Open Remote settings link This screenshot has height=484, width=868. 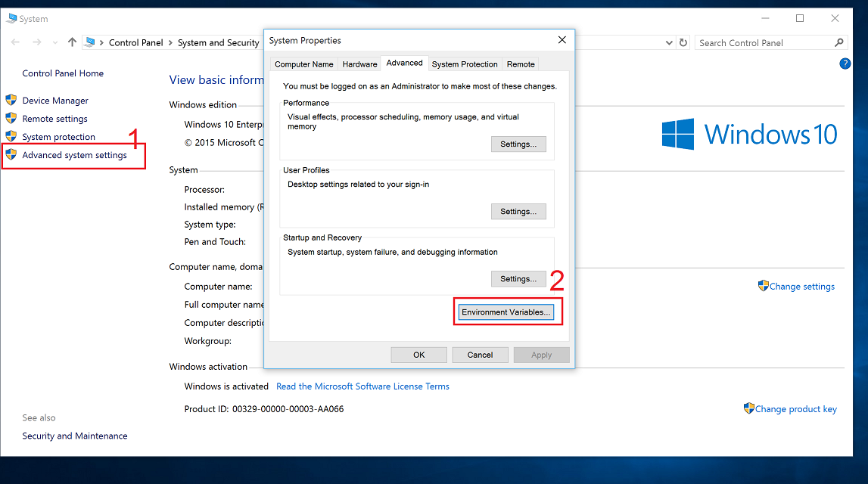tap(54, 119)
